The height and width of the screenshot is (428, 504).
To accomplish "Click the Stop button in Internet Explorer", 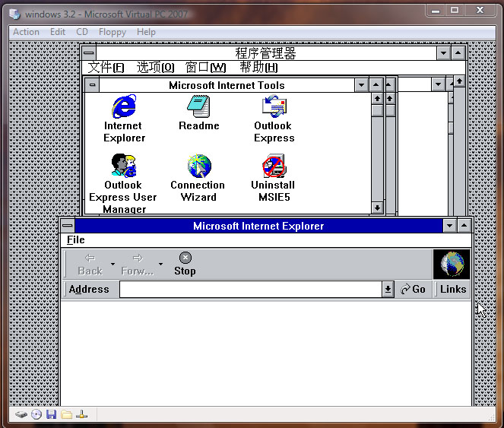I will click(185, 265).
